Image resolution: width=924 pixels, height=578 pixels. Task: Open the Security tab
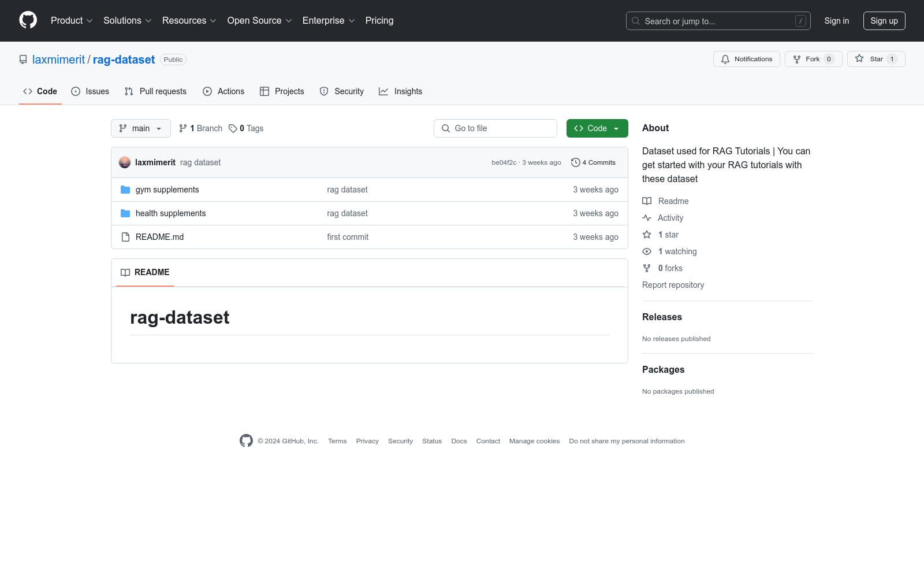(342, 91)
